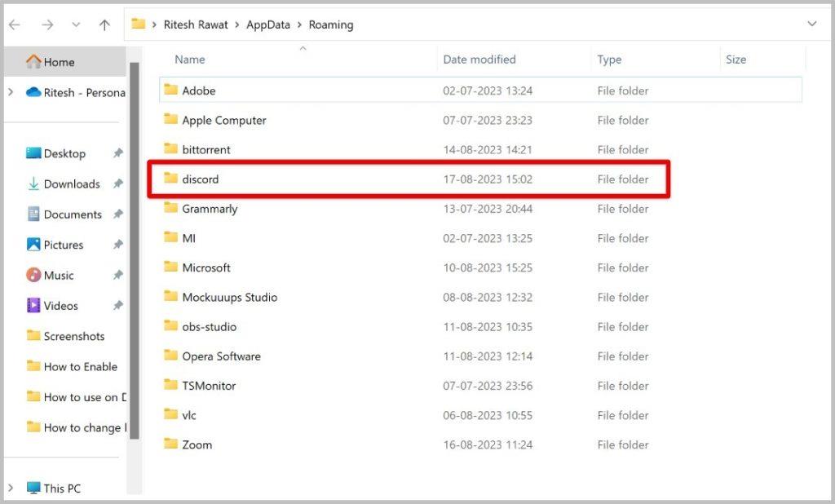Select Ritesh - Personal OneDrive entry
Screen dimensions: 835x504
75,92
